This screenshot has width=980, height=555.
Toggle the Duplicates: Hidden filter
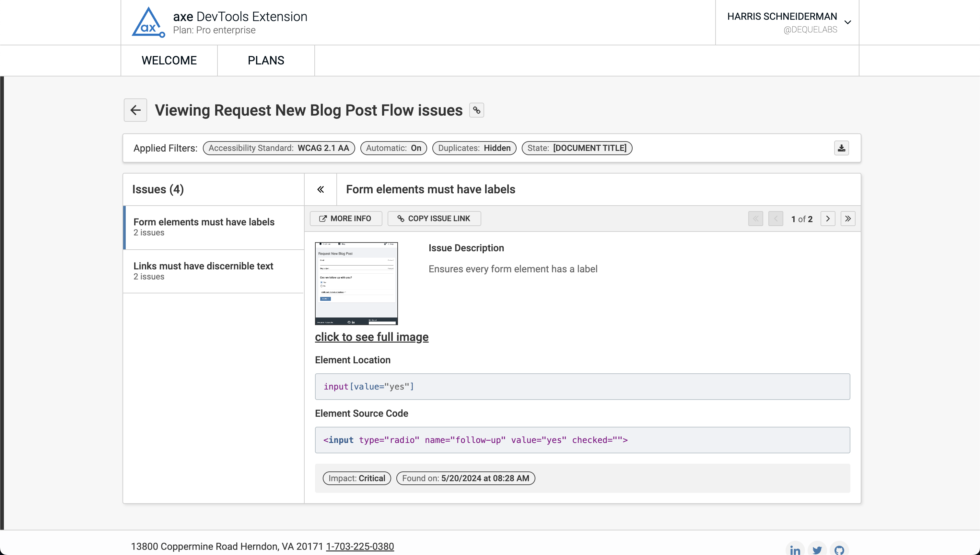474,148
